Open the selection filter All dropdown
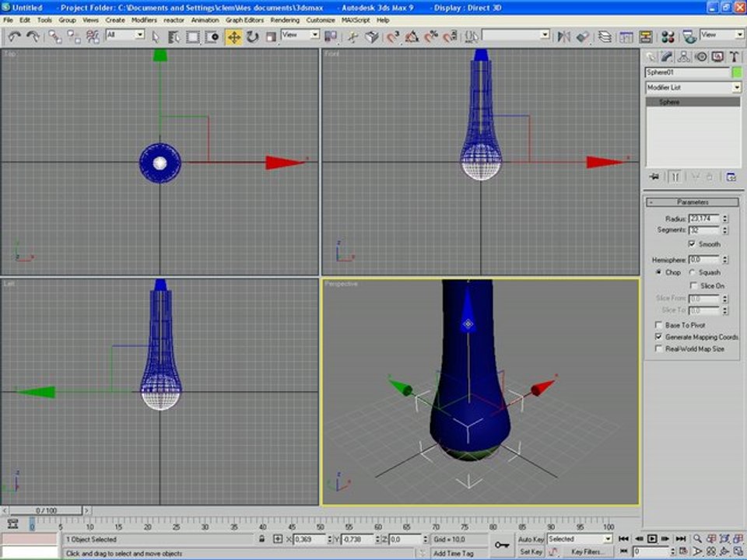 pyautogui.click(x=139, y=34)
